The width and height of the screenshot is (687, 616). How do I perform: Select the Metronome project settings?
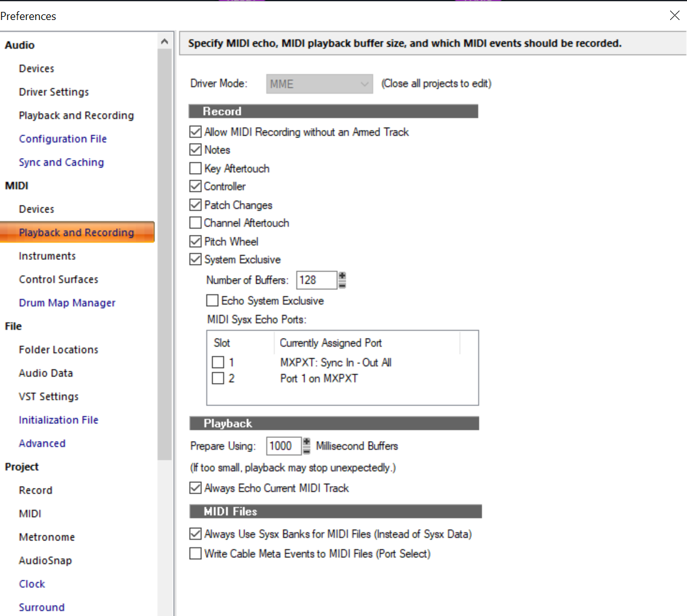click(47, 537)
